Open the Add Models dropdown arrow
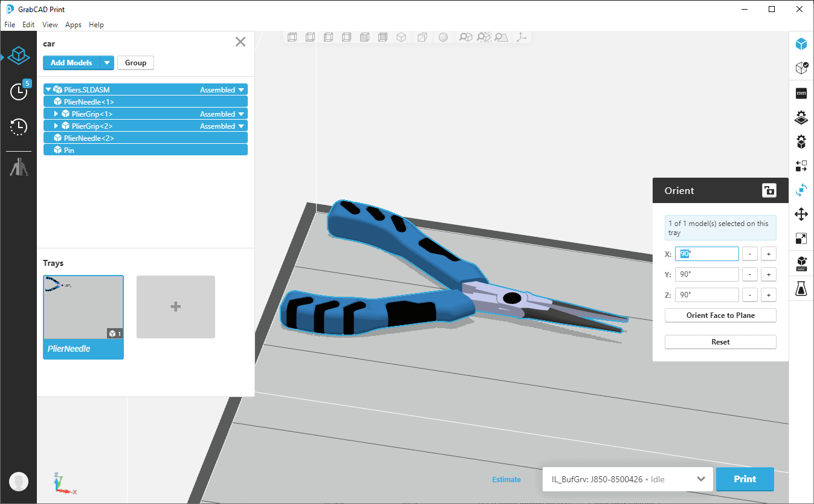814x504 pixels. click(x=107, y=63)
